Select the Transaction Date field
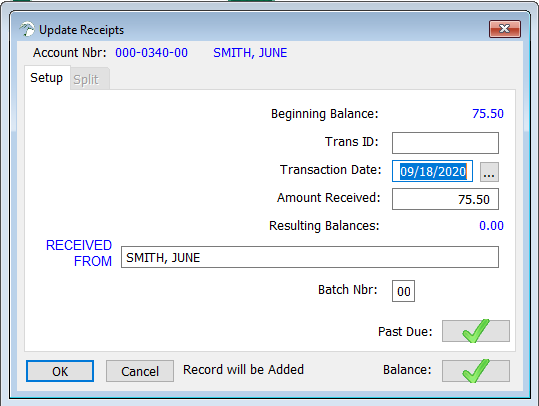 pyautogui.click(x=432, y=171)
